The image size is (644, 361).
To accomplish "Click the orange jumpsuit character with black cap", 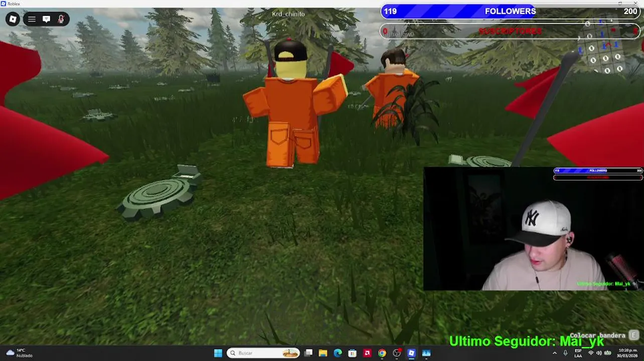I will pyautogui.click(x=294, y=104).
